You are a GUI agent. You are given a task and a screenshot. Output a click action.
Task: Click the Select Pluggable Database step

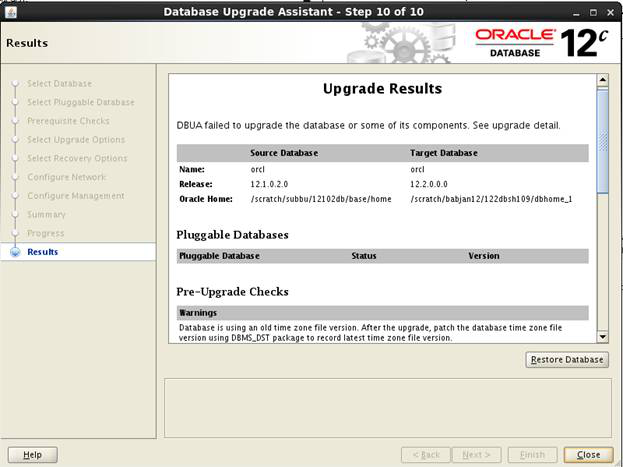(x=80, y=102)
